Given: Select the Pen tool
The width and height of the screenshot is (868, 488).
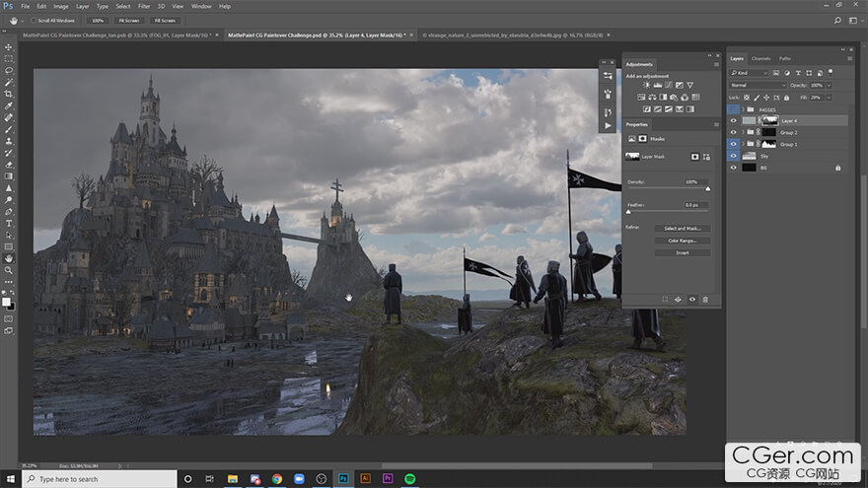Looking at the screenshot, I should (8, 212).
